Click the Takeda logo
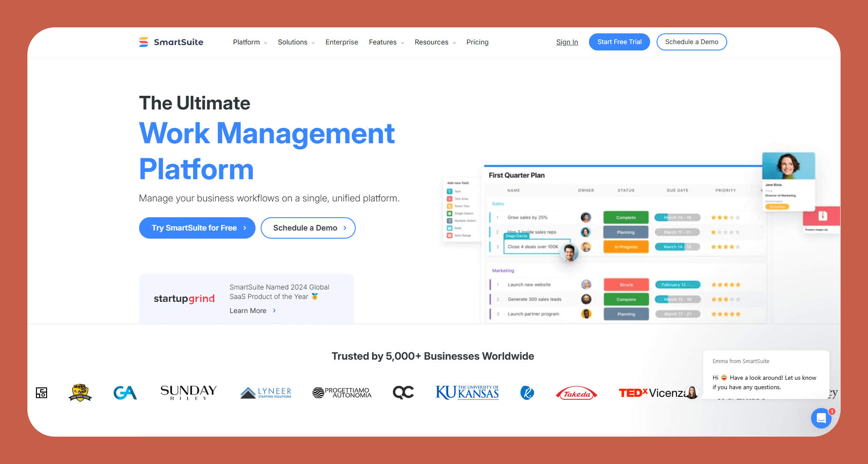This screenshot has height=464, width=868. pos(577,393)
